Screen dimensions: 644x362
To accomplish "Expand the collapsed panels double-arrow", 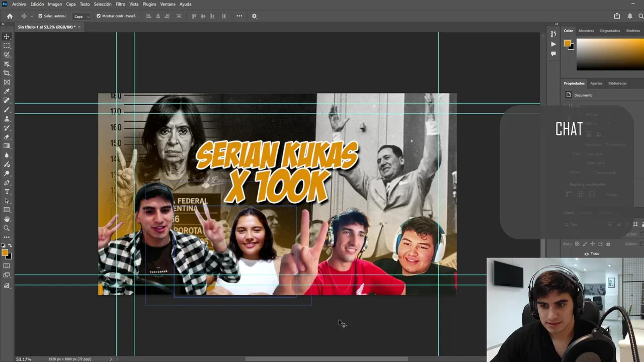I will (x=556, y=24).
